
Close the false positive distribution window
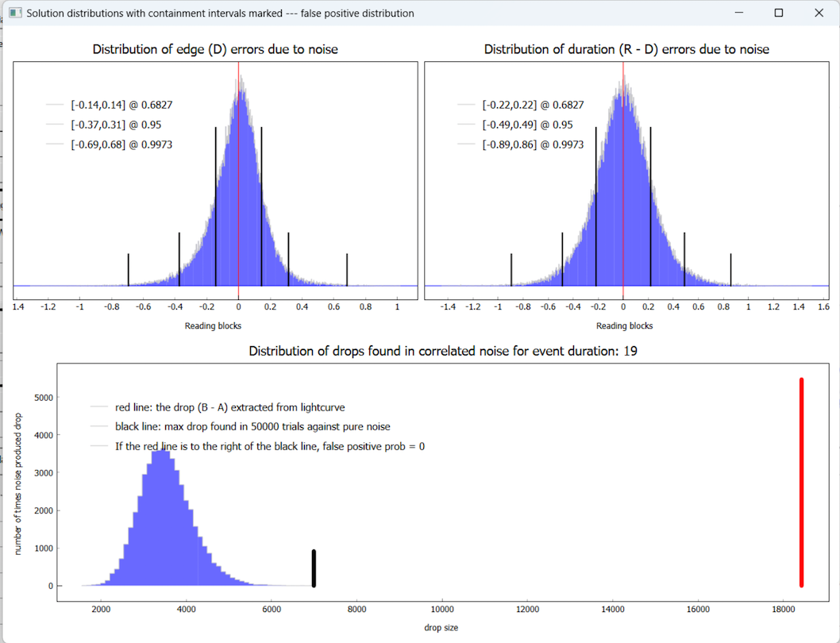(819, 13)
